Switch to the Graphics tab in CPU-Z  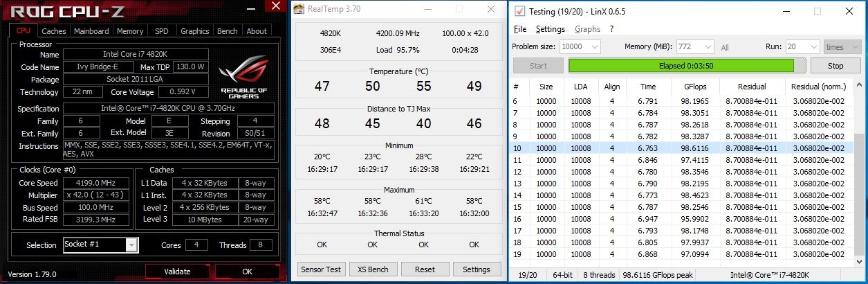(x=195, y=30)
